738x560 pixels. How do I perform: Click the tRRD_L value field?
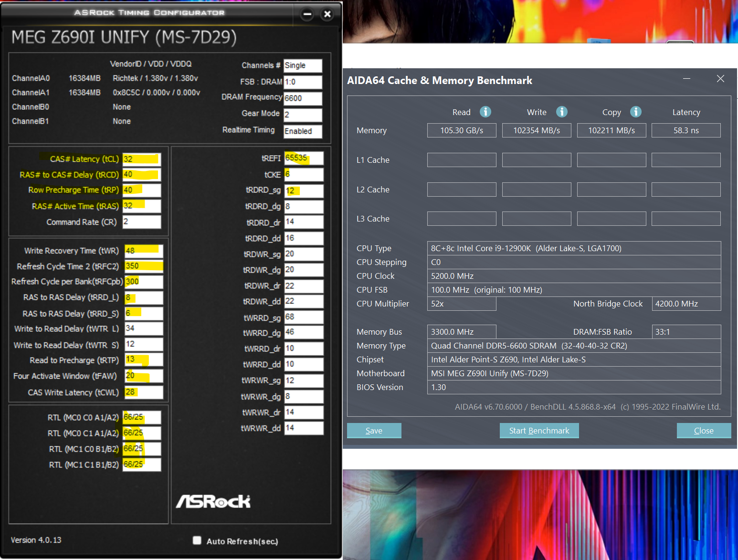[x=144, y=298]
